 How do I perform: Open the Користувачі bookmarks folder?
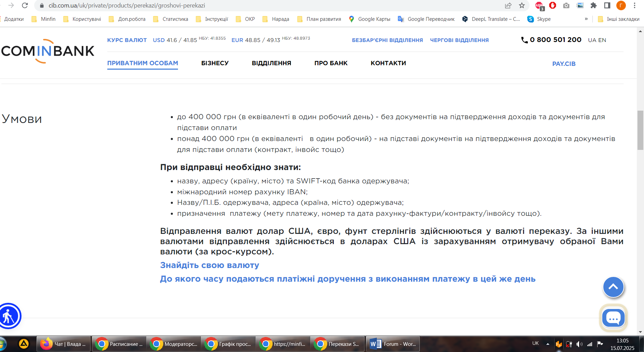82,19
